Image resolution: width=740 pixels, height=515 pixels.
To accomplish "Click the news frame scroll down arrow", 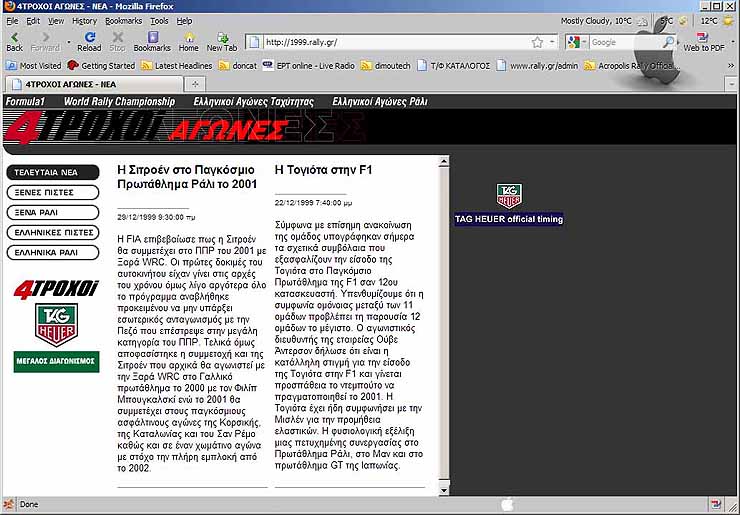I will 444,490.
